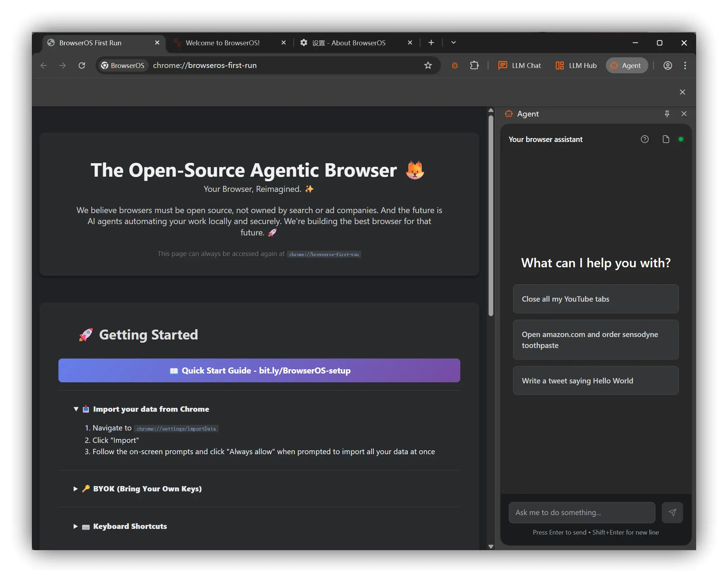Click the BrowserOS site info chip
Screen dimensions: 728x582
click(x=123, y=65)
